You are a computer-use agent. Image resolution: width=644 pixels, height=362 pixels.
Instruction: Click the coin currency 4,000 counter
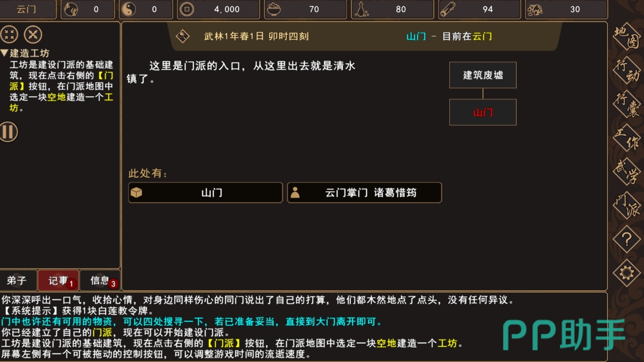(x=214, y=9)
